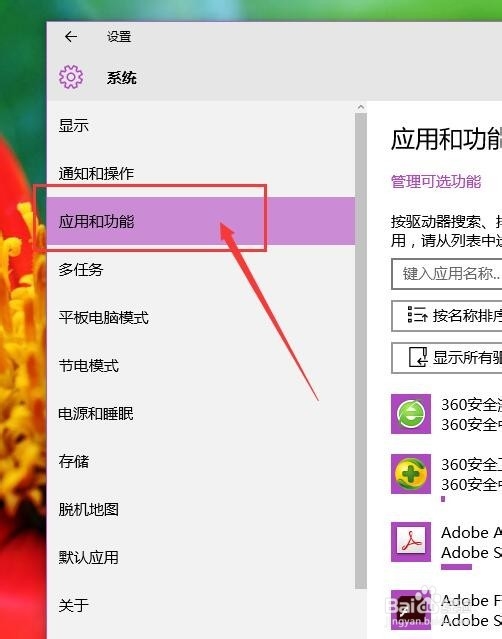Click the sidebar scrollbar up arrow
This screenshot has height=639, width=502.
pyautogui.click(x=361, y=108)
